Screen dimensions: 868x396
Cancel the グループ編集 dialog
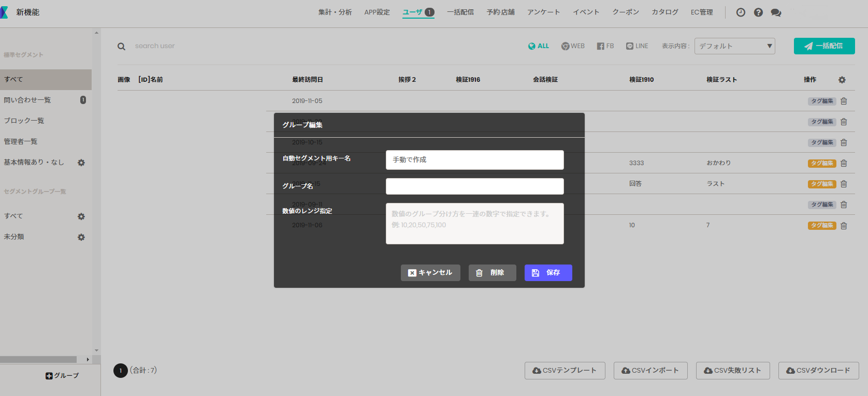[x=430, y=273]
